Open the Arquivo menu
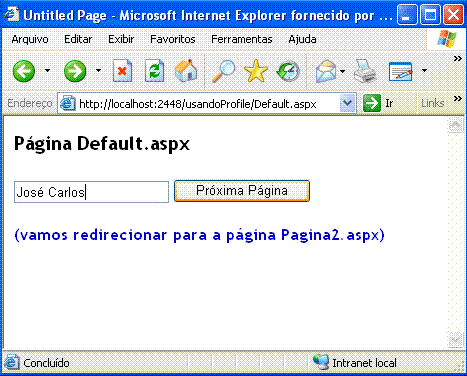The image size is (467, 376). [x=30, y=39]
